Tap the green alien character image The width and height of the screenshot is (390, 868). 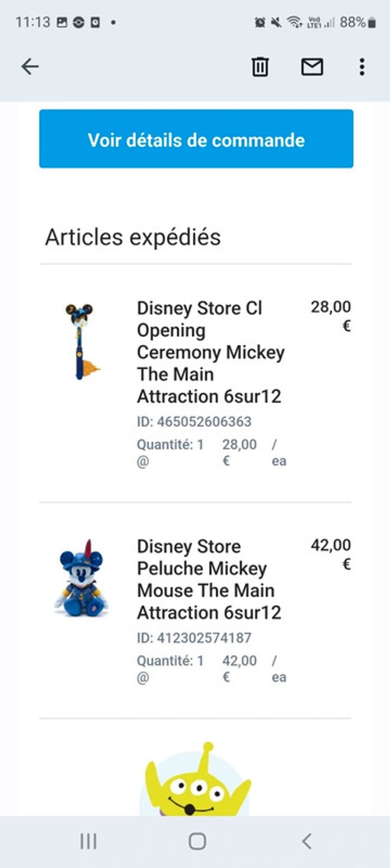coord(196,780)
